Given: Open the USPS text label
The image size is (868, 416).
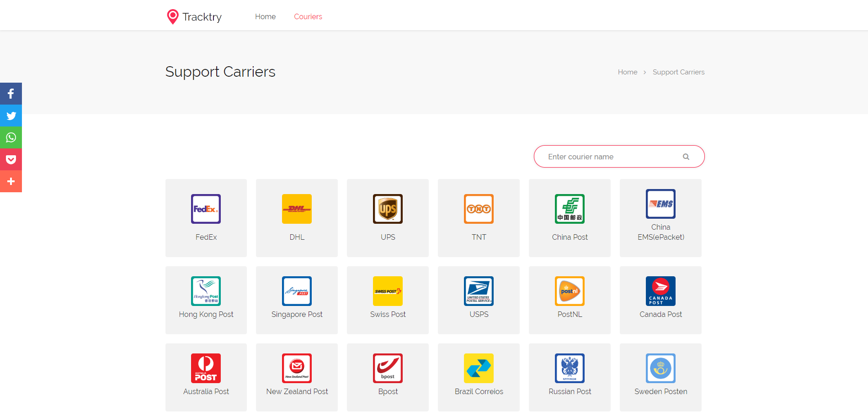Looking at the screenshot, I should point(479,314).
